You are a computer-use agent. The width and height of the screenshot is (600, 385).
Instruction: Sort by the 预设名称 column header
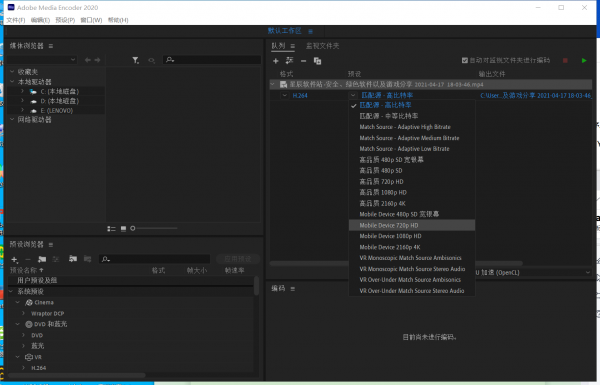coord(26,270)
